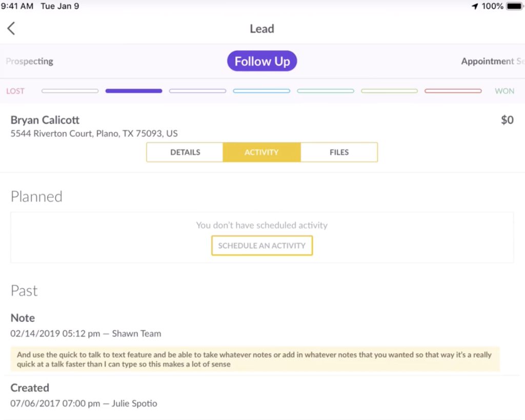
Task: Select the first gray pipeline stage bar
Action: point(70,91)
